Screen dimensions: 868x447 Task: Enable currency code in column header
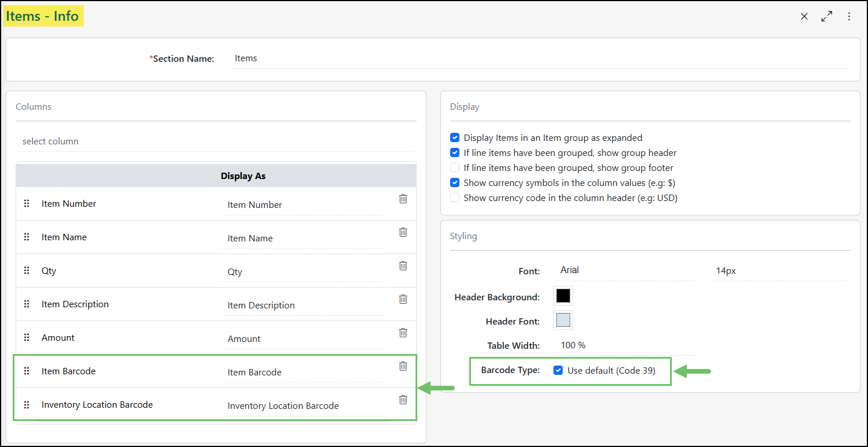[x=455, y=198]
